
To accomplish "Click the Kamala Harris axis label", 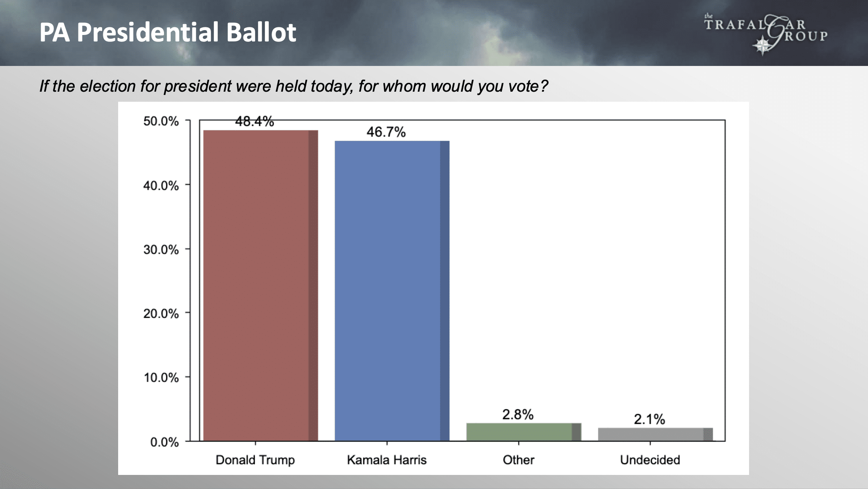I will point(387,460).
